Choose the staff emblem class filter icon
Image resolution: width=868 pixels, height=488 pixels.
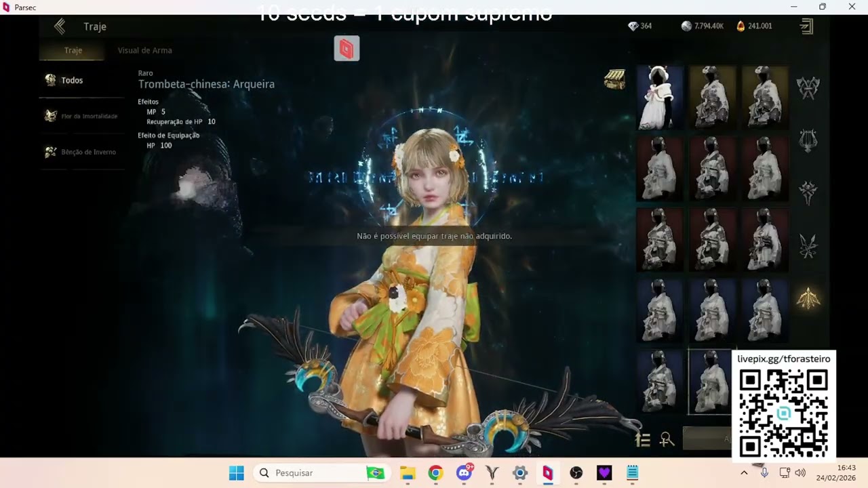pyautogui.click(x=808, y=192)
